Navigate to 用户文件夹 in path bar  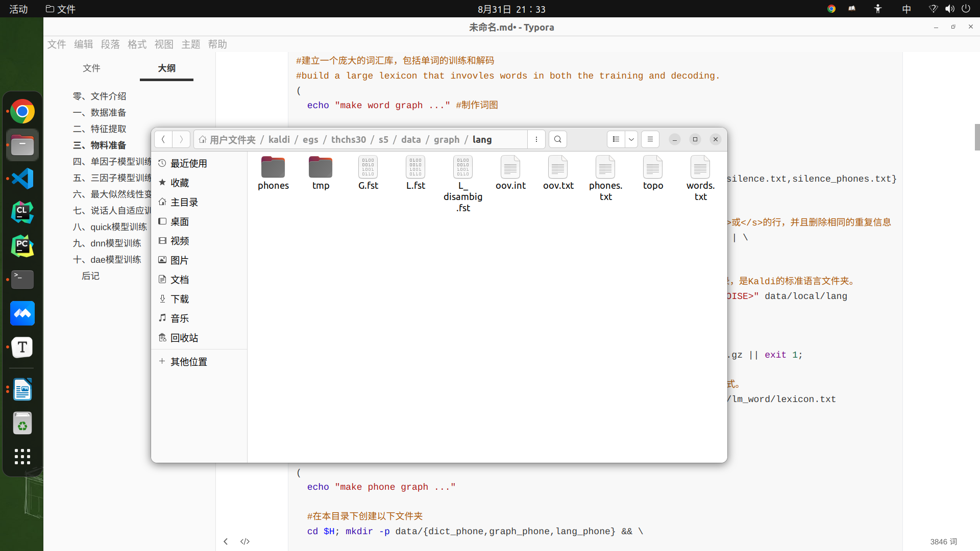tap(228, 140)
